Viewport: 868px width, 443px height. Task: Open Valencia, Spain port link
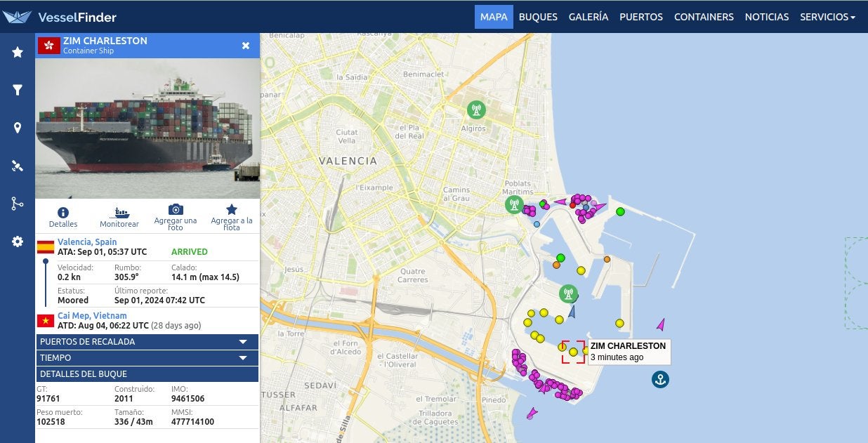[x=87, y=242]
